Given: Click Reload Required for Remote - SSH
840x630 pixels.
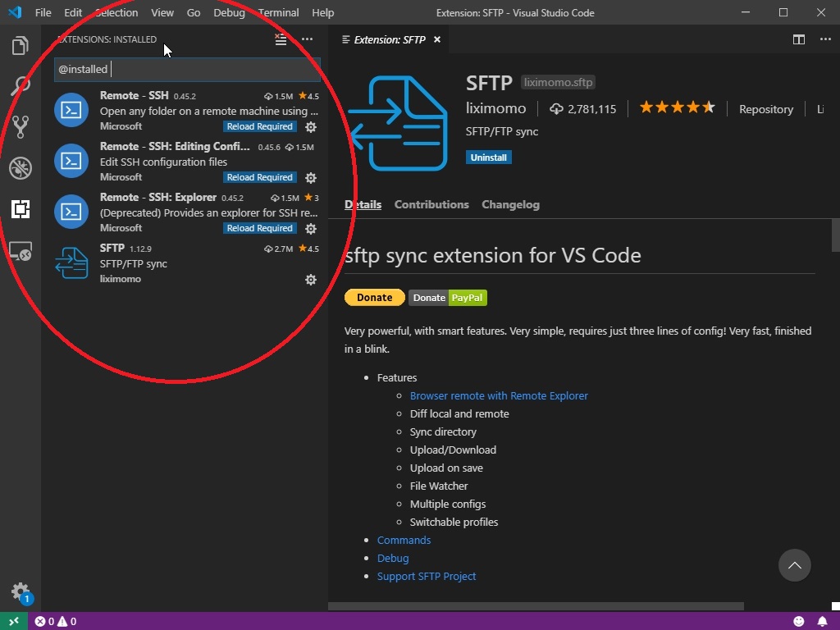Looking at the screenshot, I should 260,126.
